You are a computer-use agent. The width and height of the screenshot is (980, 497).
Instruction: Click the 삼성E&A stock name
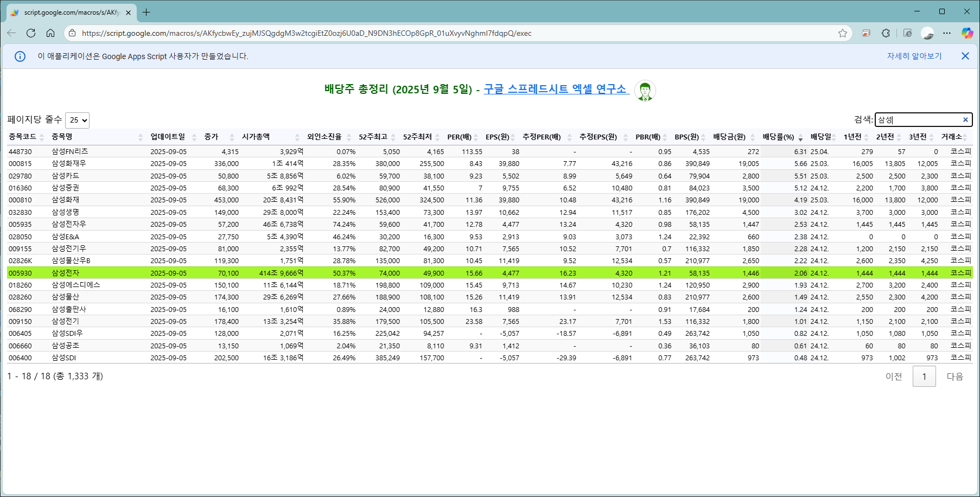tap(66, 237)
